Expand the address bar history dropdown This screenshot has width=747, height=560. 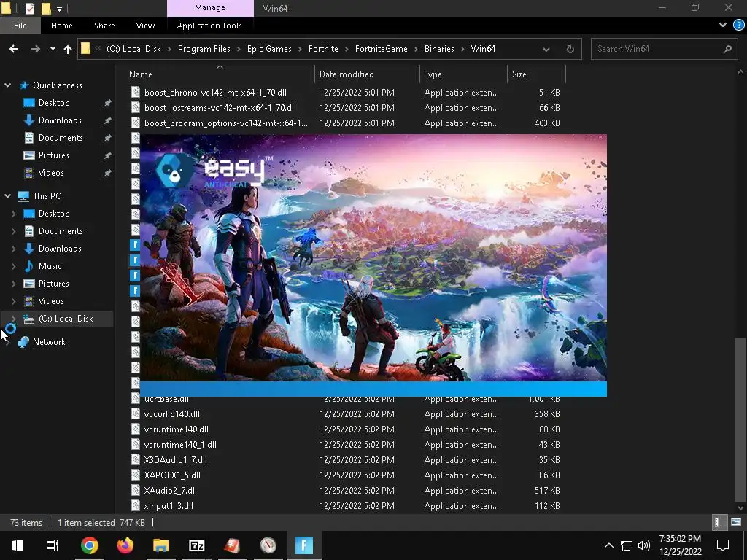pyautogui.click(x=546, y=49)
